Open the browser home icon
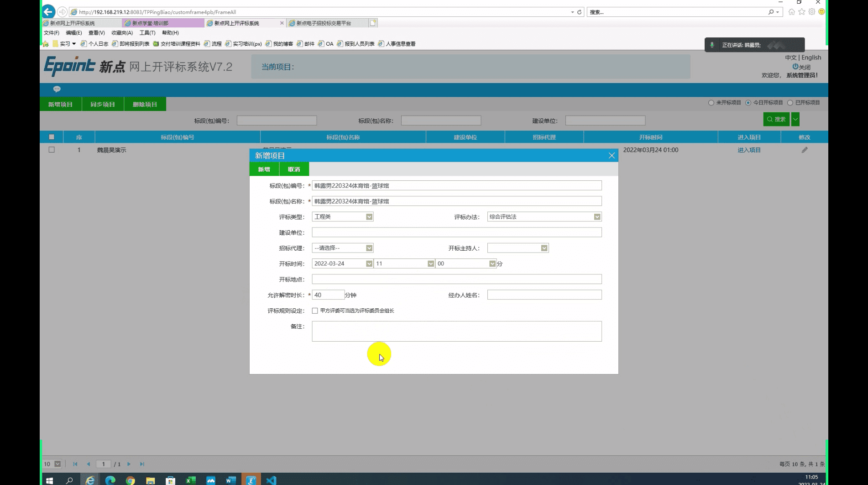The height and width of the screenshot is (485, 868). 791,12
